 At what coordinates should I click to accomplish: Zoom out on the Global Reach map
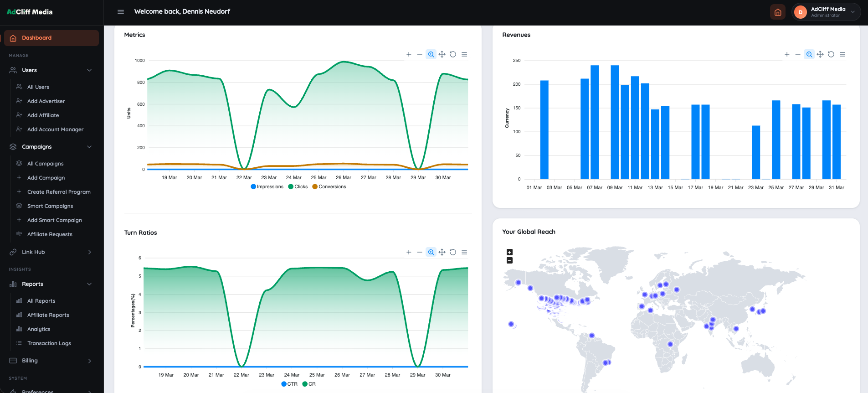[x=509, y=260]
